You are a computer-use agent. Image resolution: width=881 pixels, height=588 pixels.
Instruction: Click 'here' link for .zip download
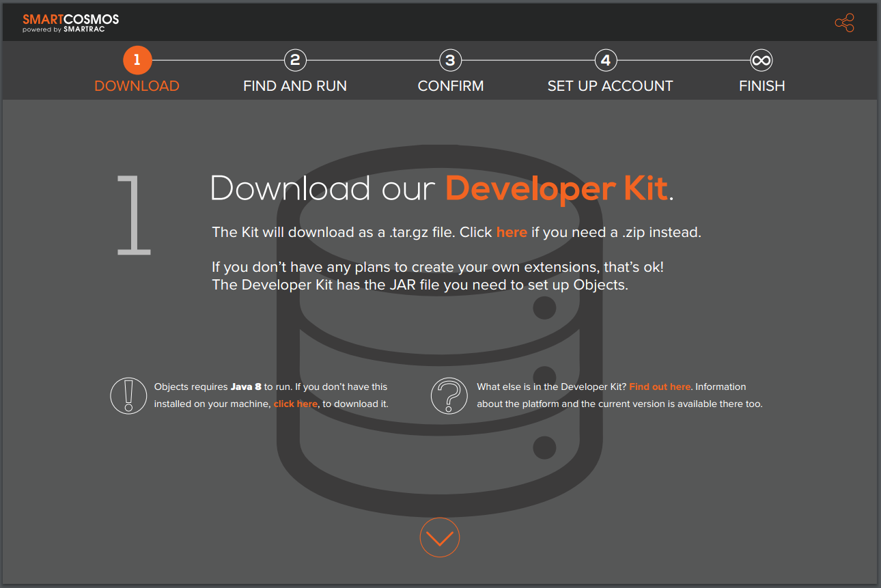pos(512,232)
